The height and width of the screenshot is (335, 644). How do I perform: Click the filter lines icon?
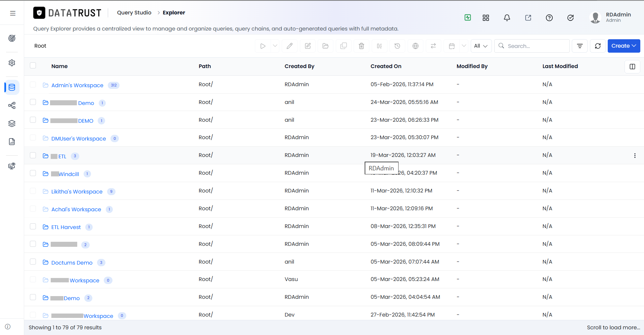[x=580, y=46]
